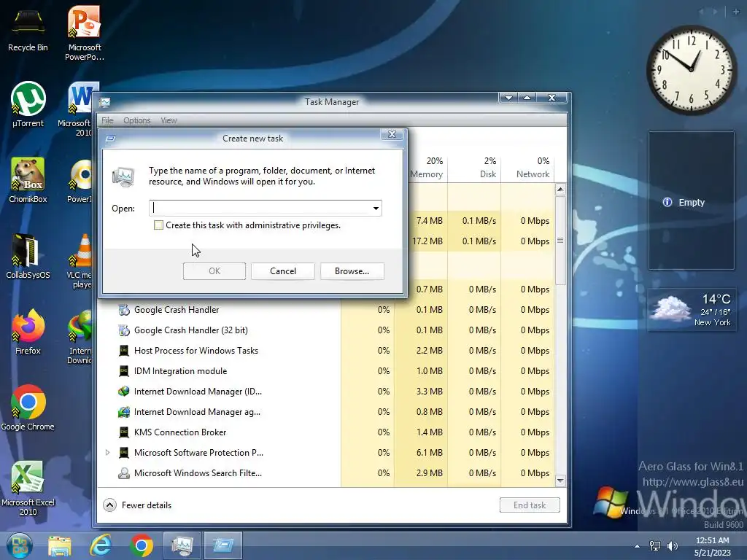The width and height of the screenshot is (747, 560).
Task: Open the ChomikBox desktop icon
Action: (28, 180)
